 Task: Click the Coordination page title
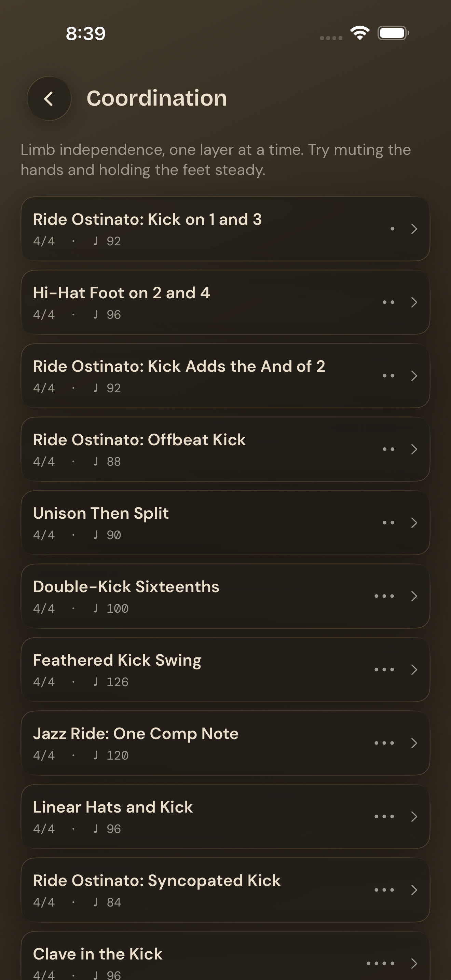pyautogui.click(x=157, y=98)
